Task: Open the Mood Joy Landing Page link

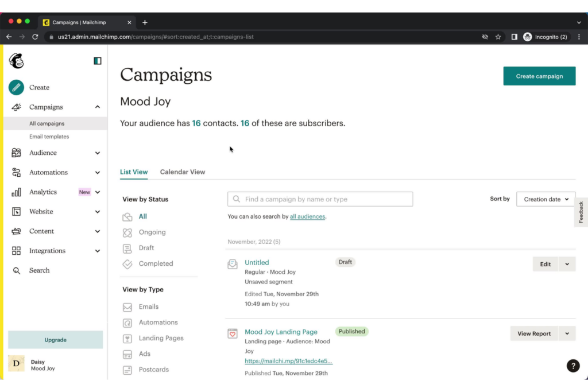Action: coord(281,332)
